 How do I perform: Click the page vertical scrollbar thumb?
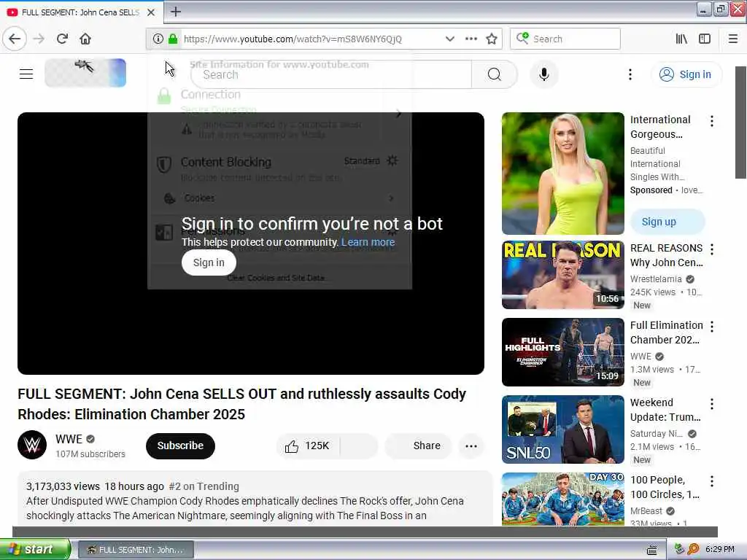tap(740, 122)
